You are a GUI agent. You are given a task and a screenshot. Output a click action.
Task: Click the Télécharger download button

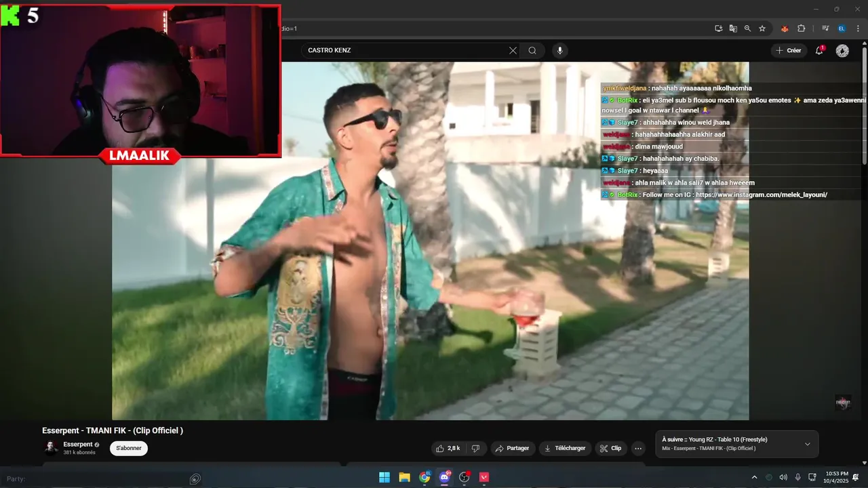[x=565, y=448]
